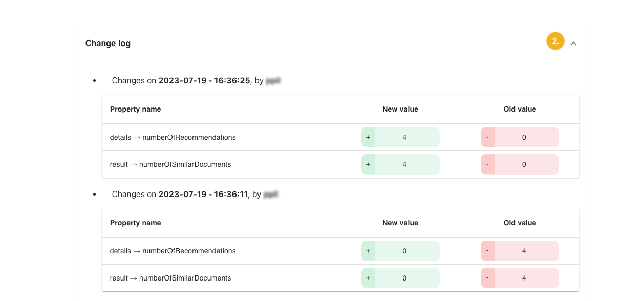The height and width of the screenshot is (301, 644).
Task: Select the 2023-07-19 - 16:36:11 change timestamp
Action: point(203,194)
